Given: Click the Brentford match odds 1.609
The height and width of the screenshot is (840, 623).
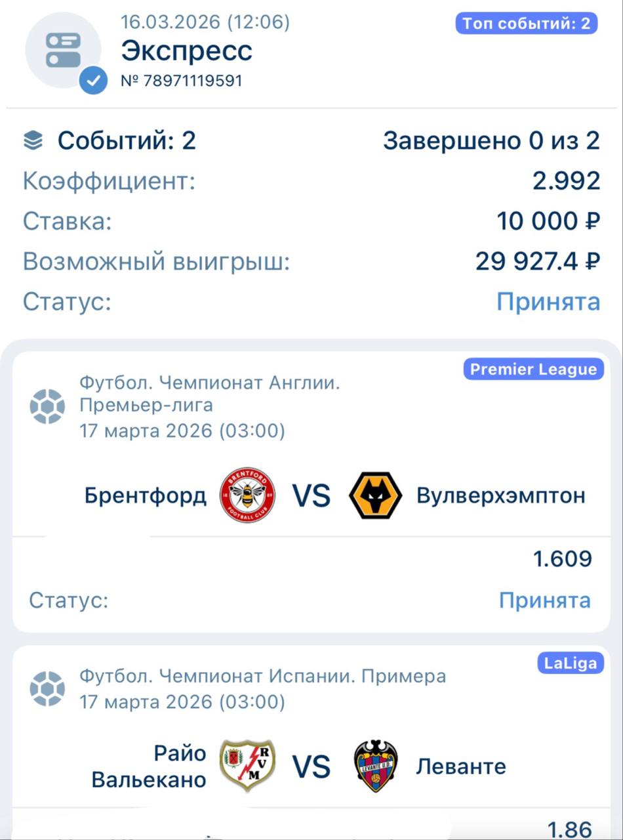Looking at the screenshot, I should (562, 559).
